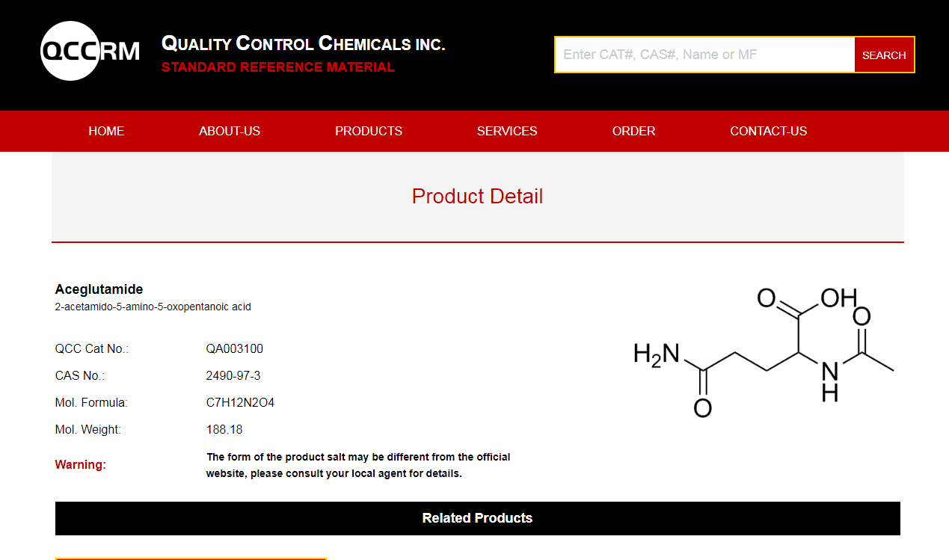Click the Quality Control Chemicals Inc. title
Image resolution: width=949 pixels, height=560 pixels.
coord(303,43)
